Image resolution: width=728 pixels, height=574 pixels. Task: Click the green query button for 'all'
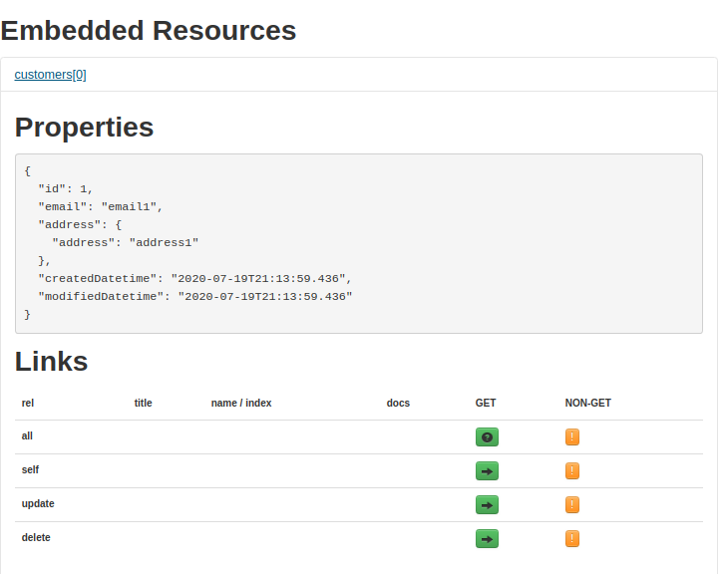click(x=487, y=436)
